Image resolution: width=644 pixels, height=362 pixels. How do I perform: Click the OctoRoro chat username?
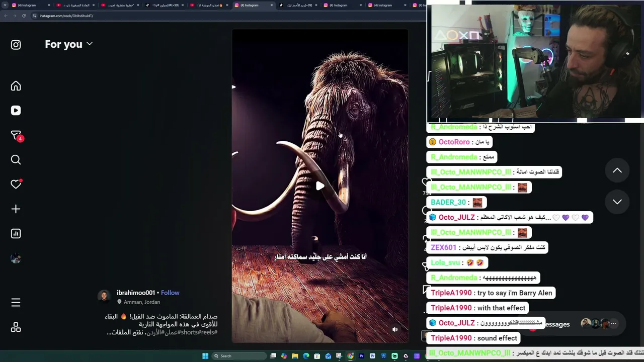click(454, 142)
